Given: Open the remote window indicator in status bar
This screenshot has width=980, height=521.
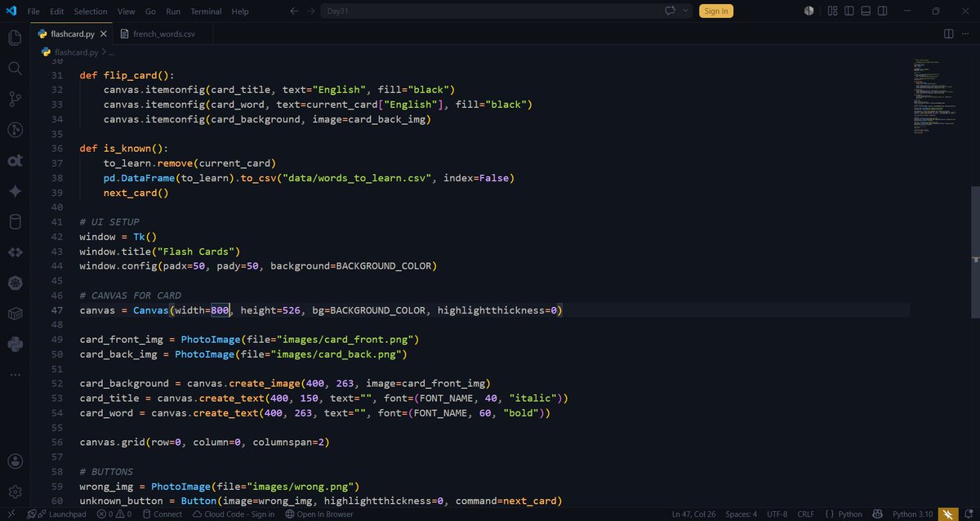Looking at the screenshot, I should click(10, 514).
